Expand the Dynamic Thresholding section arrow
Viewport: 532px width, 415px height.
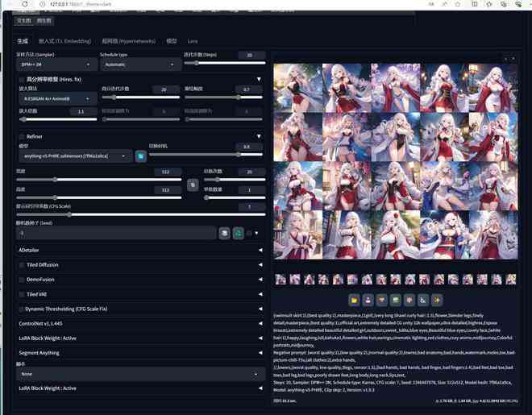tap(260, 309)
